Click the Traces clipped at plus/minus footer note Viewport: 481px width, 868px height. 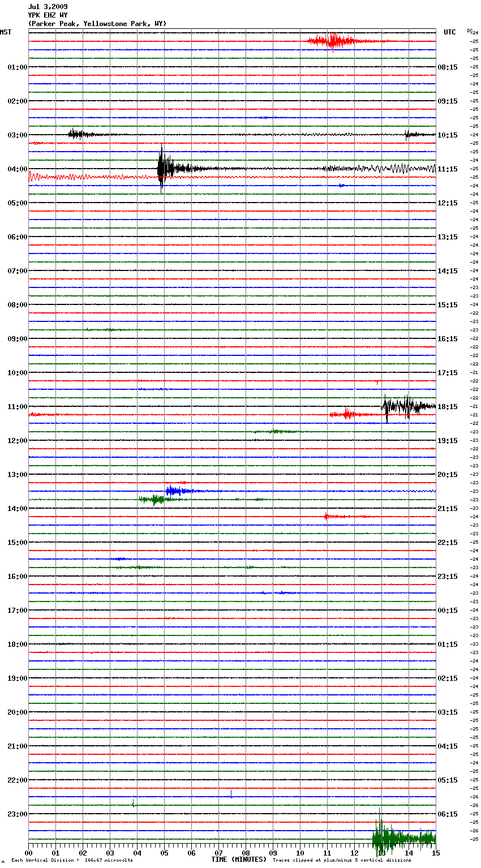[x=342, y=860]
